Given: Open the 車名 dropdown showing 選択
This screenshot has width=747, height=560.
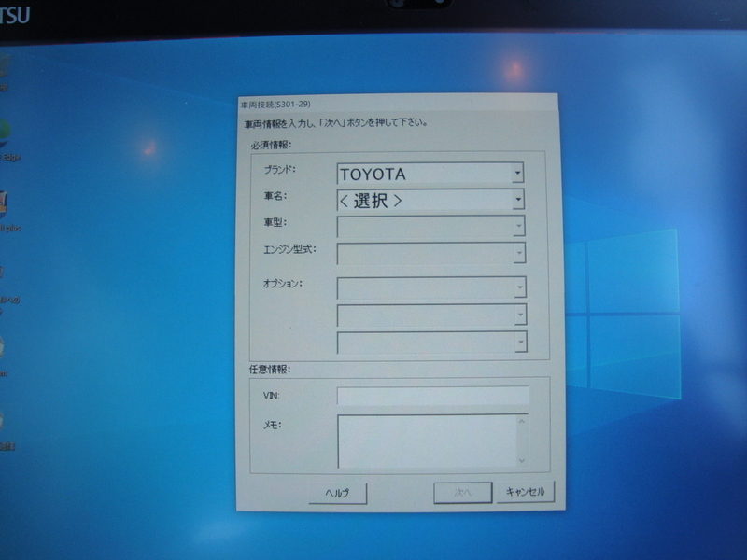Looking at the screenshot, I should 430,200.
